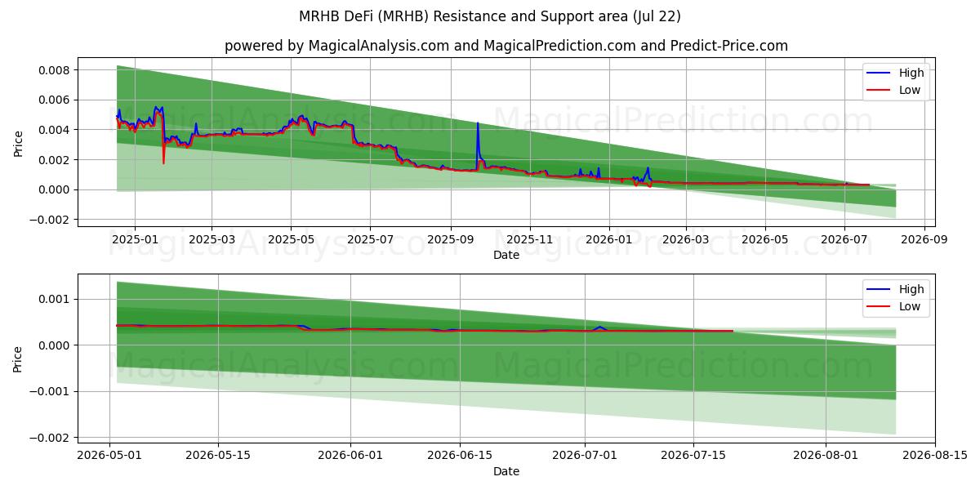Click top chart x-axis label '2025-01'

point(135,240)
